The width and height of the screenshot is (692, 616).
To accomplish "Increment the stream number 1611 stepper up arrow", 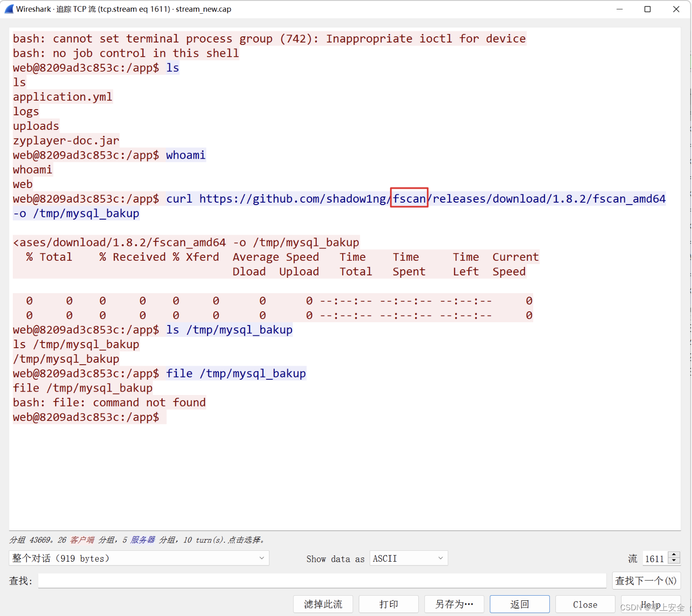I will [x=675, y=555].
